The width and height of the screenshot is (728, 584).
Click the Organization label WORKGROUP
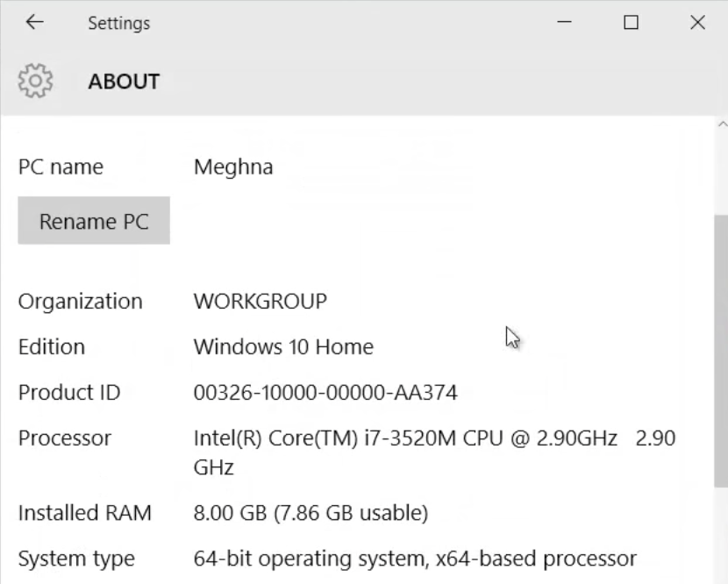click(x=260, y=300)
